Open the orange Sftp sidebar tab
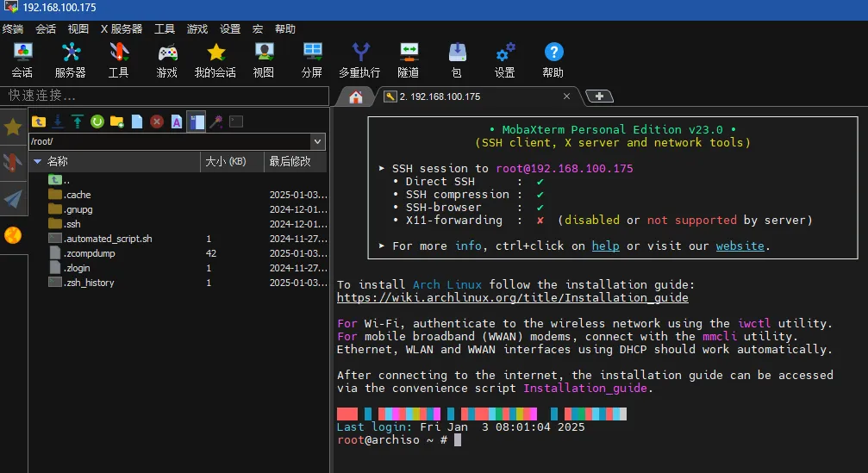The height and width of the screenshot is (473, 868). click(13, 236)
